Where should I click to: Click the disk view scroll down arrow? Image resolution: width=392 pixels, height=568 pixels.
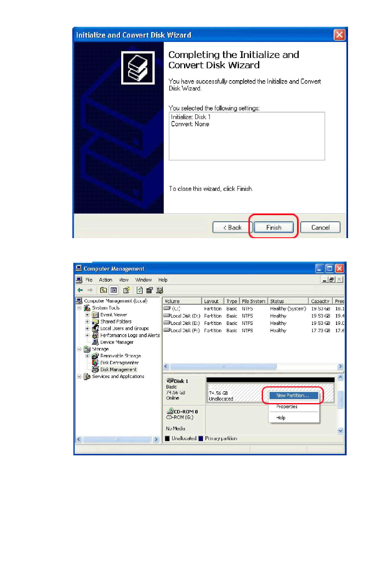(340, 431)
